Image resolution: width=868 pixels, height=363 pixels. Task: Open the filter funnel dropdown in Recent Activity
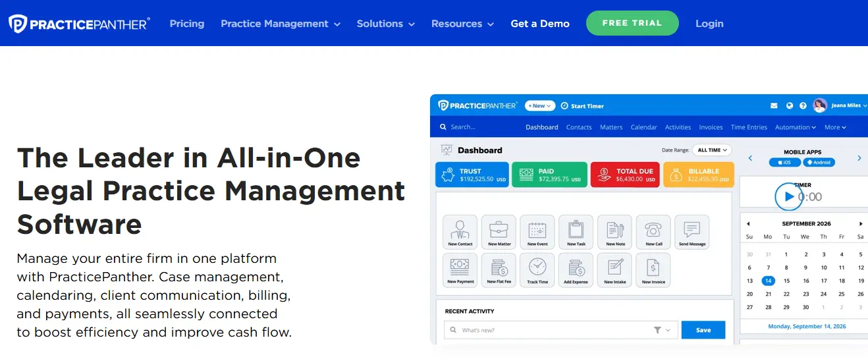click(663, 330)
